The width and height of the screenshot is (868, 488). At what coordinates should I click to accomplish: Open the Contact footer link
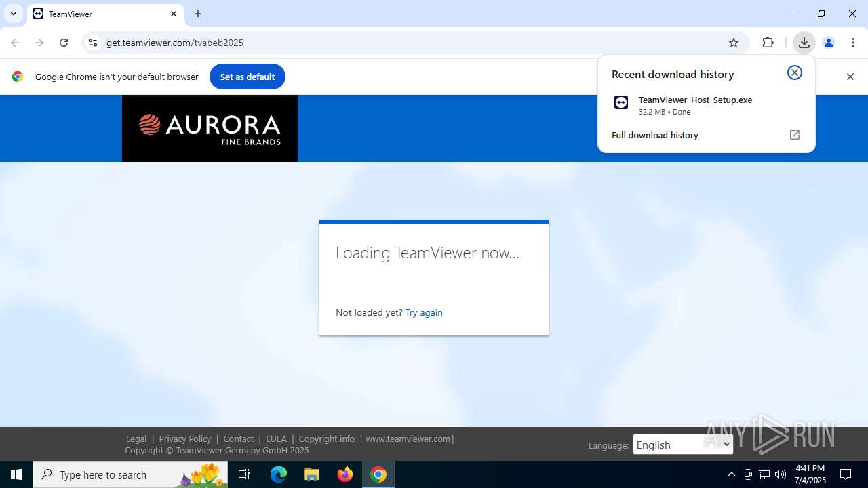point(239,439)
